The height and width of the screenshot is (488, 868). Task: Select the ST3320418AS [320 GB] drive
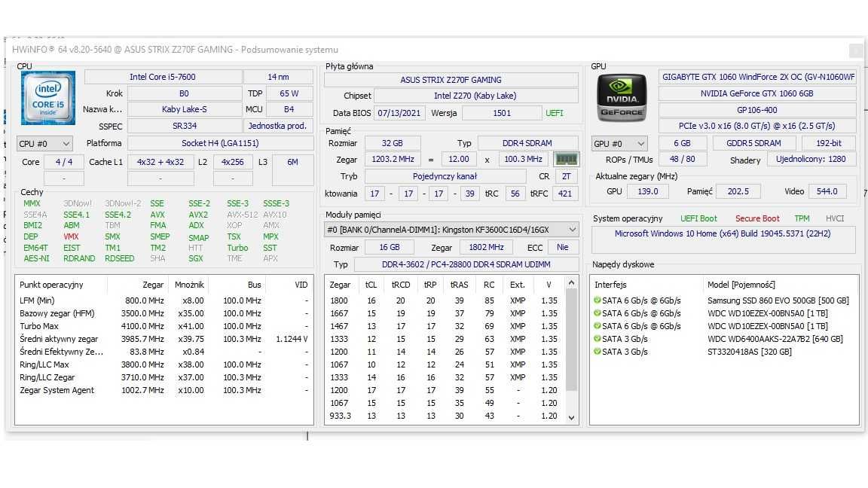(x=750, y=352)
